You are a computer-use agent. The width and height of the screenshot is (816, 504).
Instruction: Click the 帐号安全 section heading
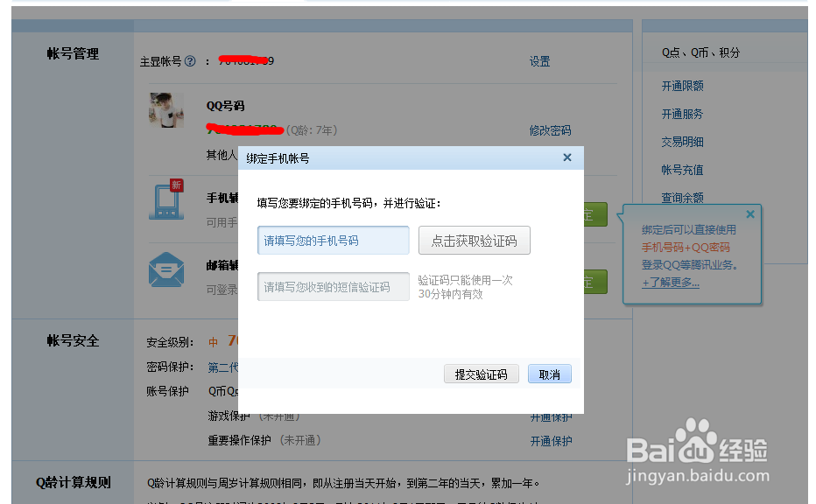[73, 340]
